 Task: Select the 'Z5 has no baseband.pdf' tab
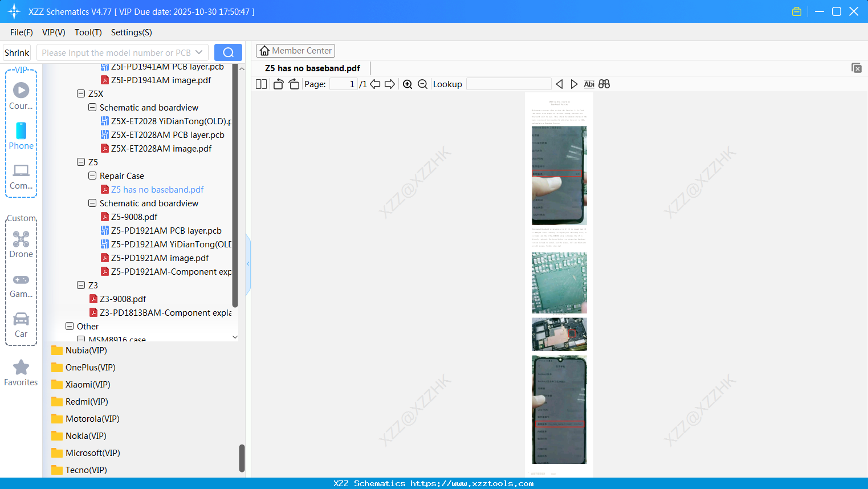click(x=313, y=68)
